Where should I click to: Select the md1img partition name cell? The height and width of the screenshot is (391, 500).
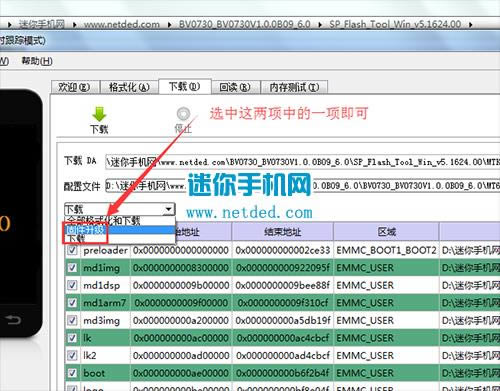click(105, 268)
